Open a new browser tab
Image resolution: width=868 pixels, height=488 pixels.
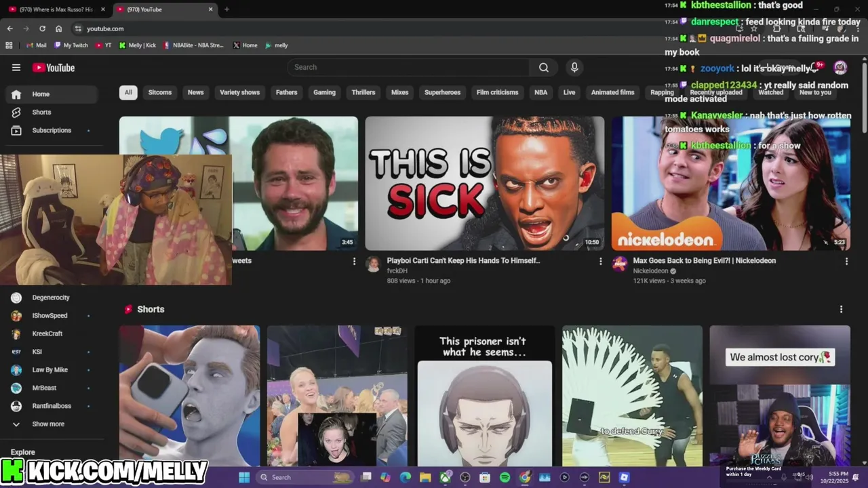coord(226,9)
